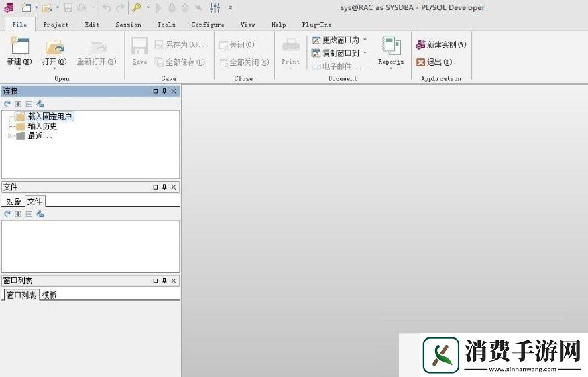Click 退出 (X) Exit button

pos(434,62)
